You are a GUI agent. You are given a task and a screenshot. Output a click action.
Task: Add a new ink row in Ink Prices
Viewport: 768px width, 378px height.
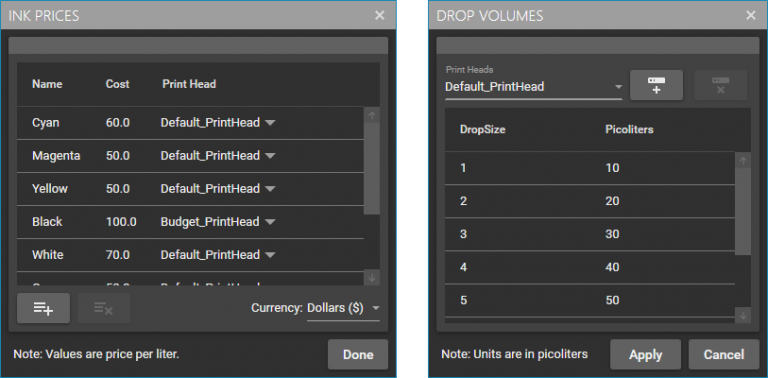[43, 308]
